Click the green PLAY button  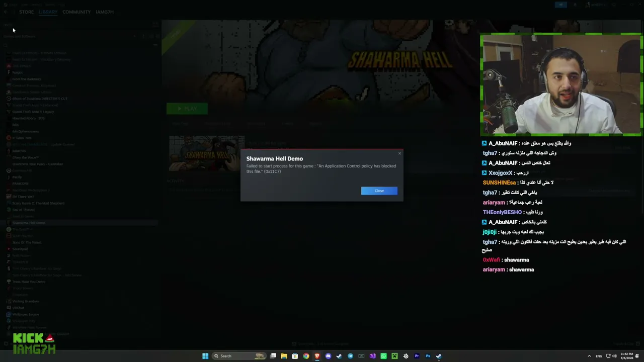(187, 109)
